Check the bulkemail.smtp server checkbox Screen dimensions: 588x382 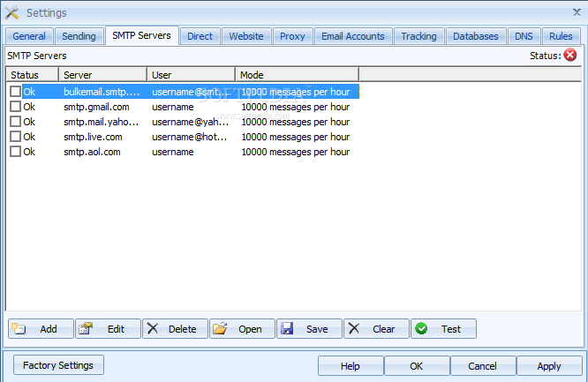15,92
